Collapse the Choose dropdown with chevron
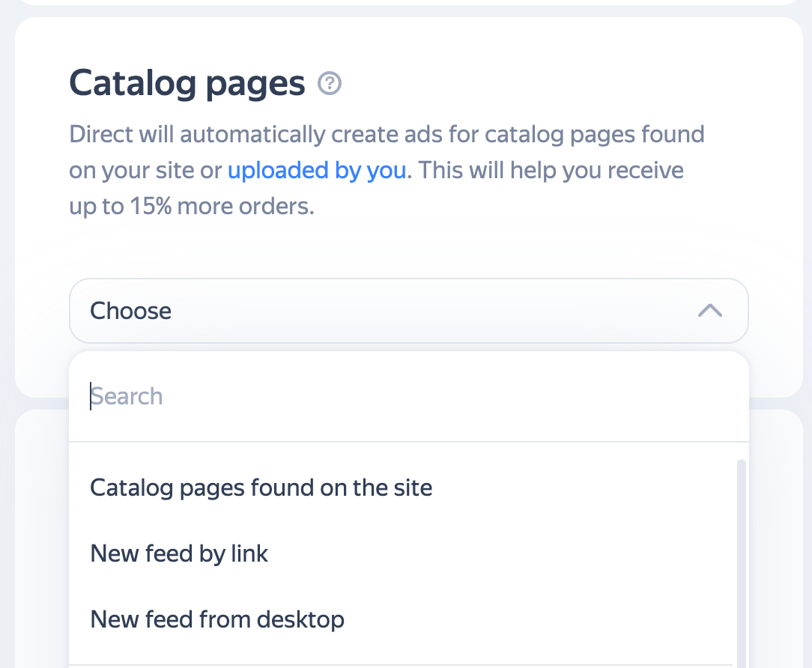 pyautogui.click(x=709, y=310)
